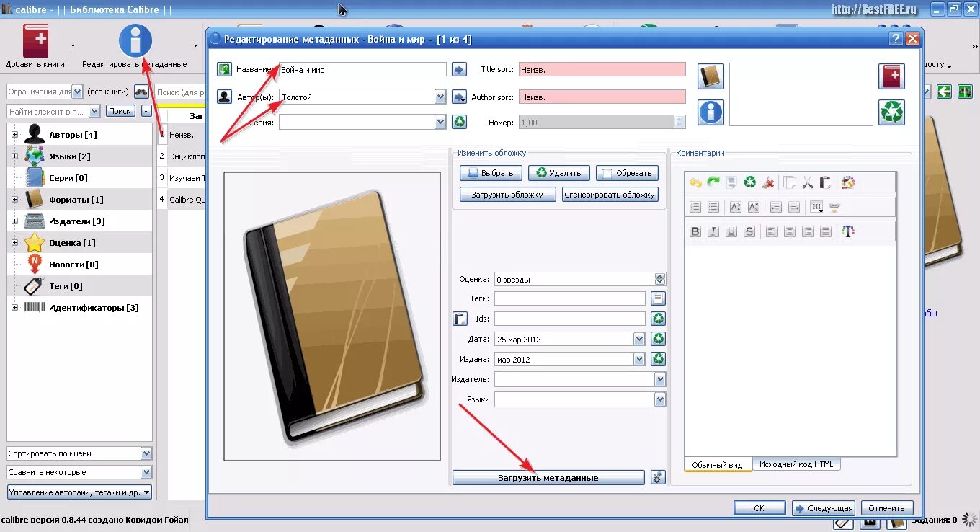Apply superscript formatting
This screenshot has width=980, height=532.
click(735, 207)
